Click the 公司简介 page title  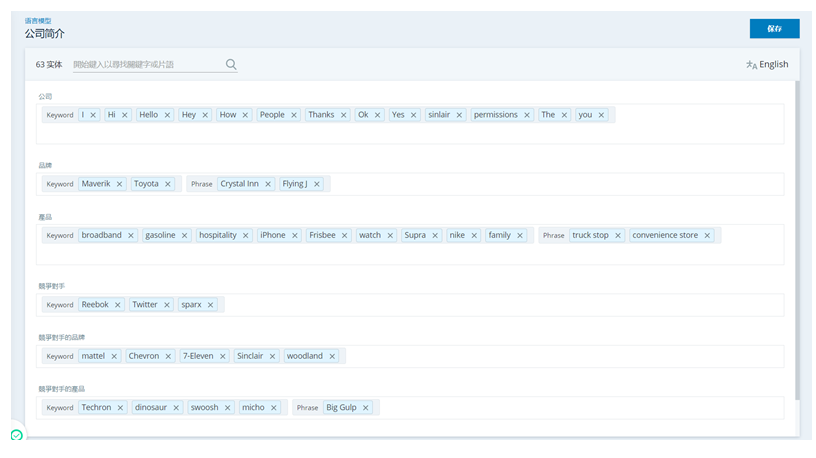(45, 34)
